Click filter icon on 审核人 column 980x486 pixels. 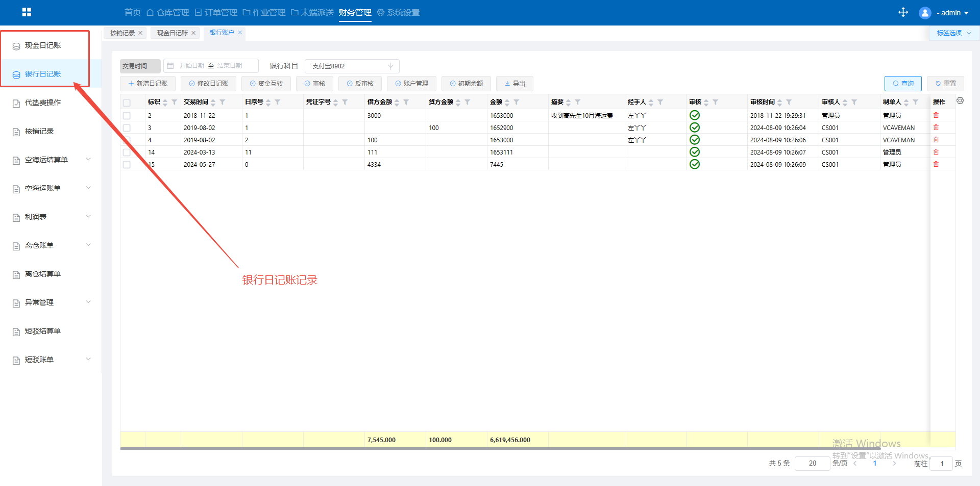click(854, 103)
